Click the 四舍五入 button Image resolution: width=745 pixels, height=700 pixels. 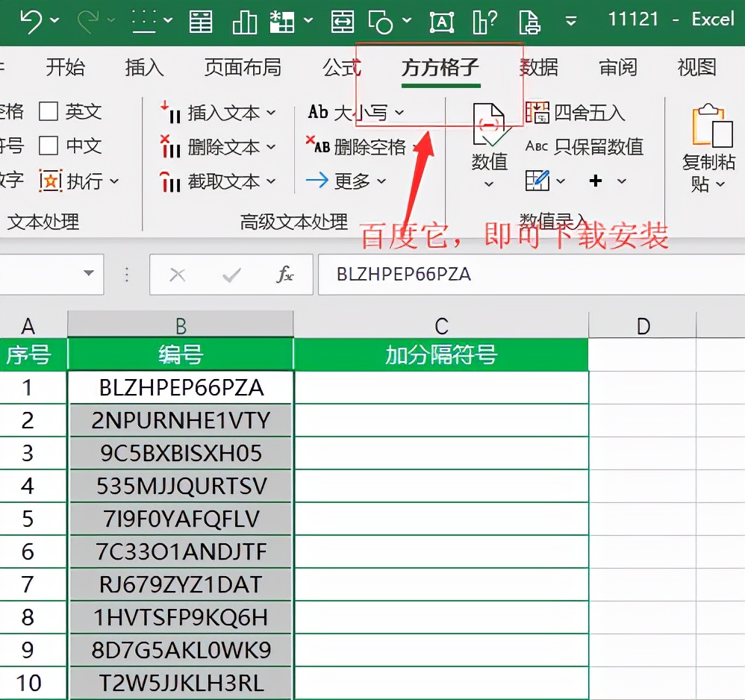coord(576,113)
